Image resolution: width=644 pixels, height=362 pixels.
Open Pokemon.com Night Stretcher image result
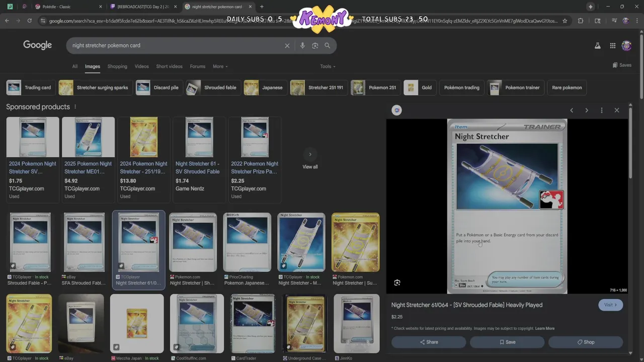pyautogui.click(x=193, y=249)
